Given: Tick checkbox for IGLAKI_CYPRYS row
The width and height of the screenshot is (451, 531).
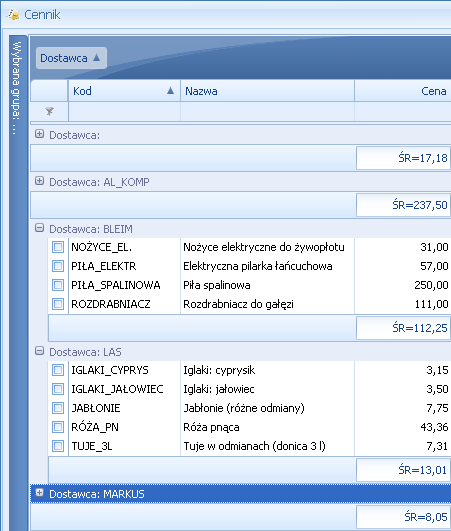Looking at the screenshot, I should 58,370.
